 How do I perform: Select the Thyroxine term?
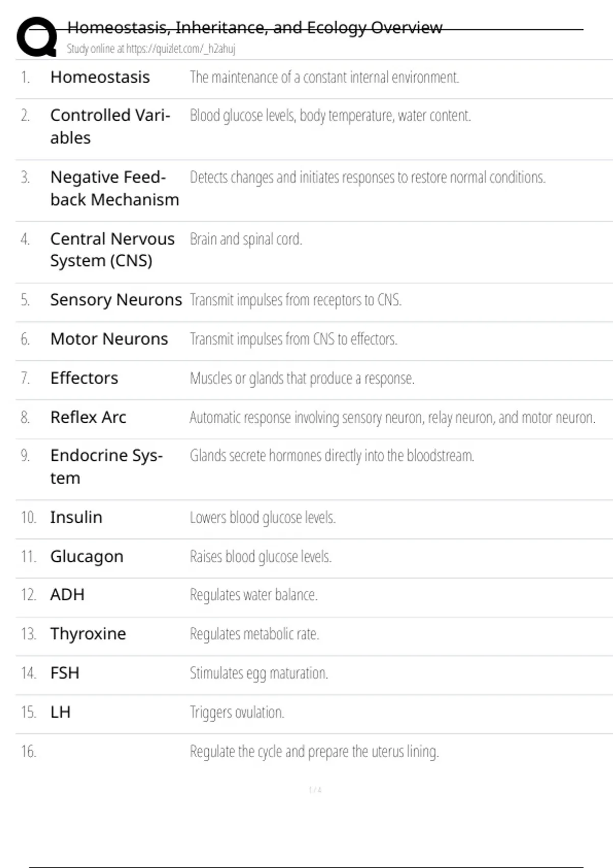88,634
